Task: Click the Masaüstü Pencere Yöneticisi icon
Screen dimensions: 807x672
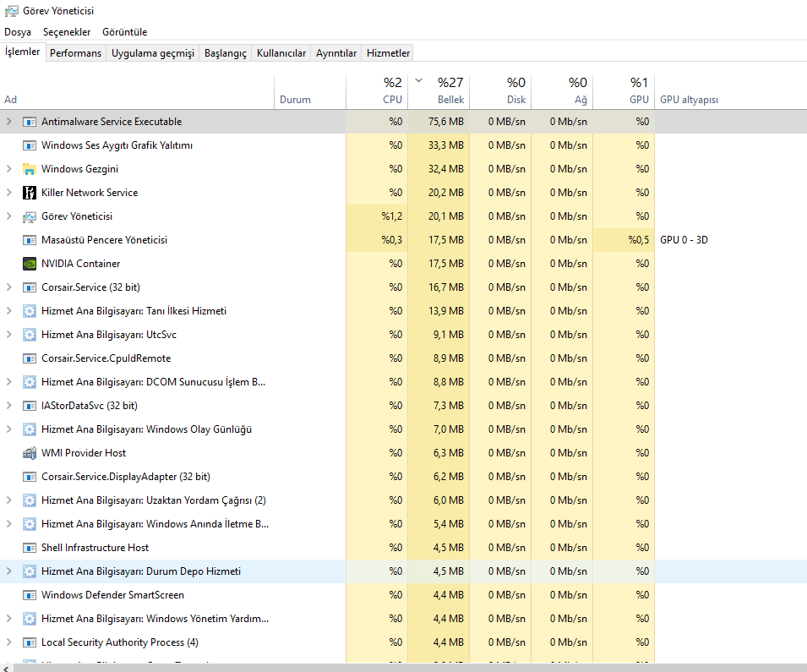Action: pyautogui.click(x=30, y=240)
